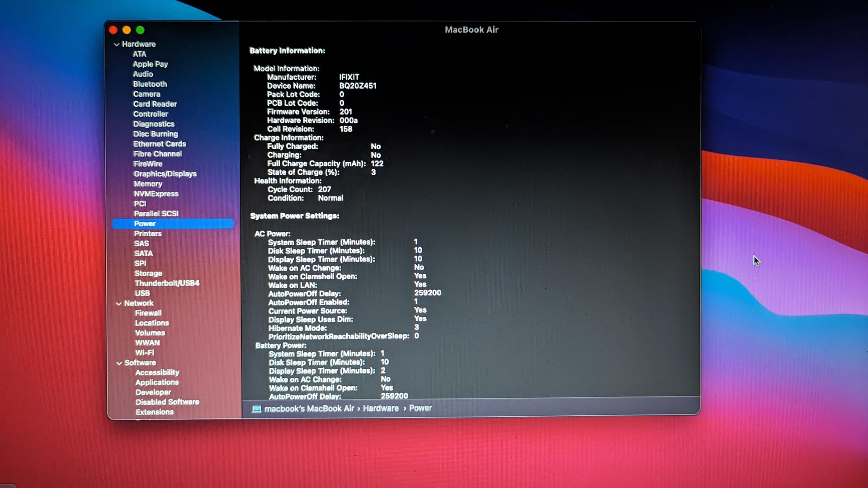The image size is (868, 488).
Task: Select Developer under Software
Action: (153, 393)
